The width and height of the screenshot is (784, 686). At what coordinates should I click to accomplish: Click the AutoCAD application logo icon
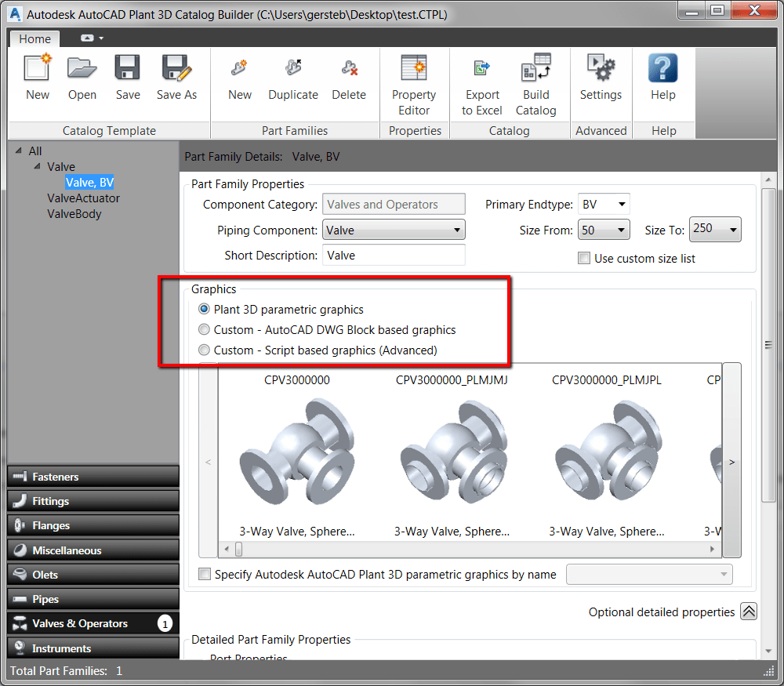[16, 14]
